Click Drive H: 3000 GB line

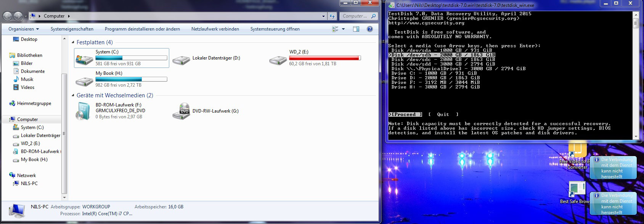pos(436,87)
